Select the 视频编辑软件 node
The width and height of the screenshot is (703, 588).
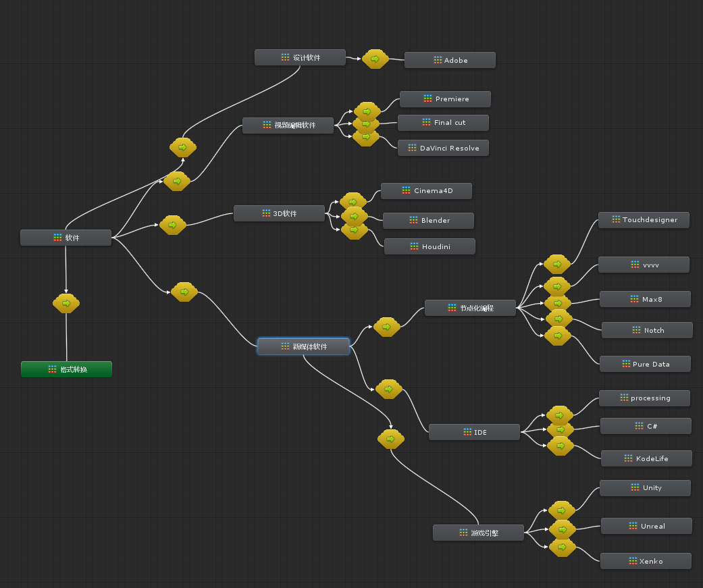tap(288, 125)
